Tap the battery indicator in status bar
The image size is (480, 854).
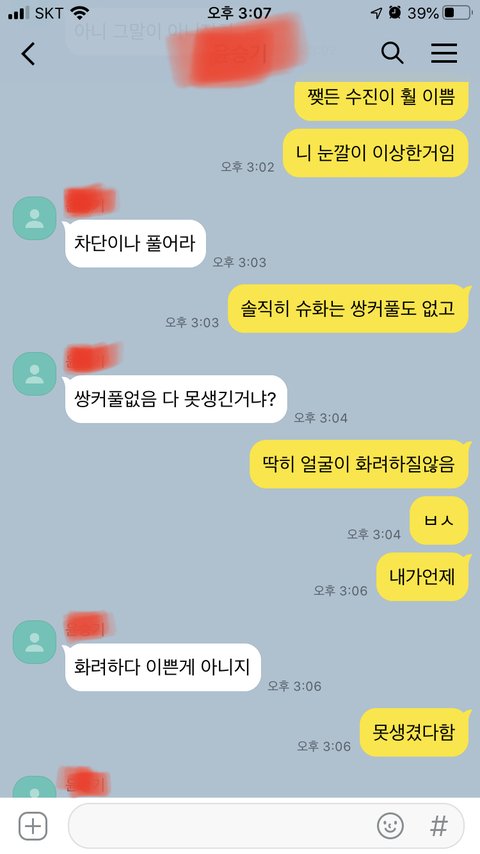pyautogui.click(x=457, y=13)
